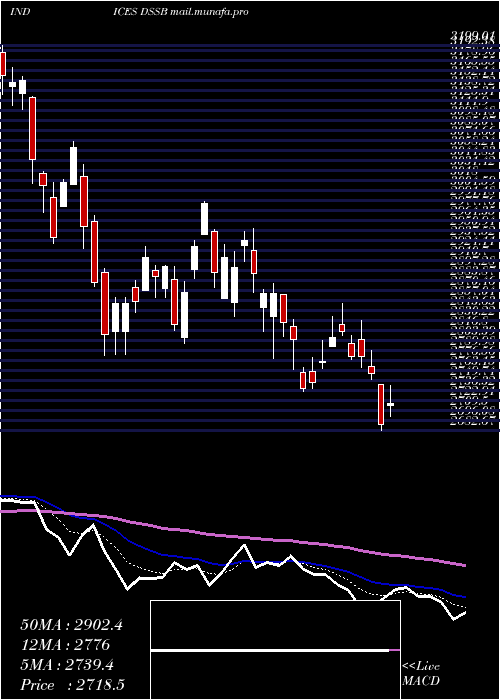Click the 50MA : 2902.4 value
The width and height of the screenshot is (500, 700).
pyautogui.click(x=71, y=625)
